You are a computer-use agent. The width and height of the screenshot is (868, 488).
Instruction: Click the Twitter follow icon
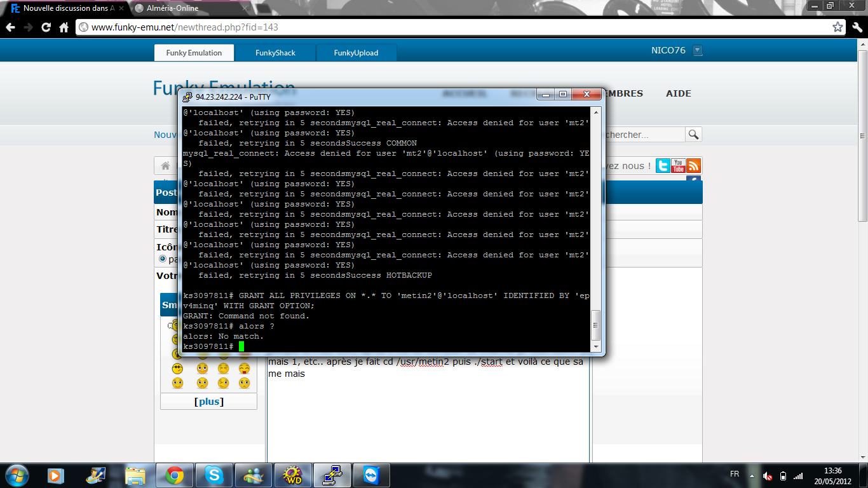[x=663, y=166]
